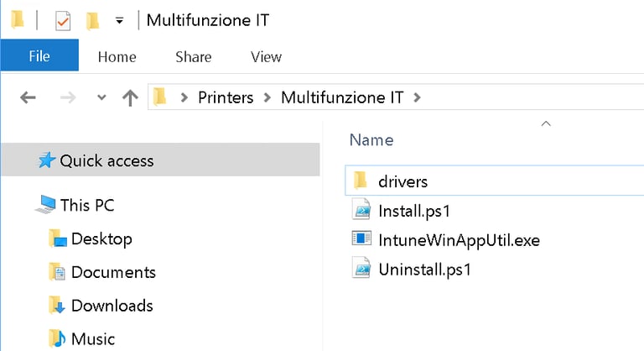Expand the chevron after Printers

pyautogui.click(x=267, y=97)
